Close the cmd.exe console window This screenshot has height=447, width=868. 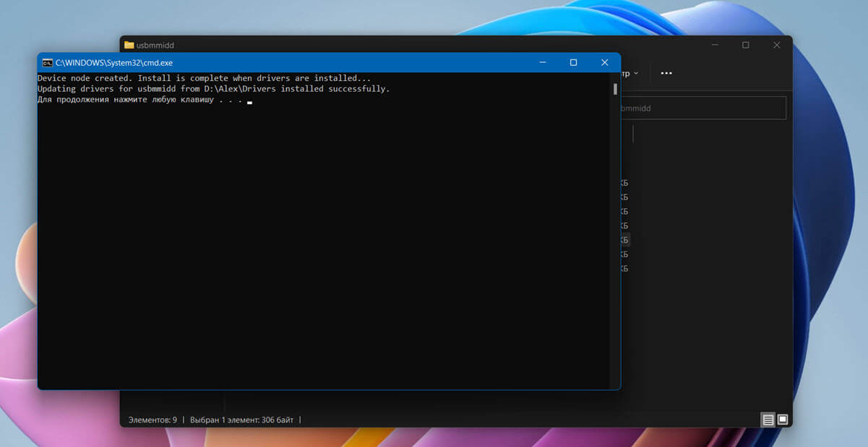(605, 63)
